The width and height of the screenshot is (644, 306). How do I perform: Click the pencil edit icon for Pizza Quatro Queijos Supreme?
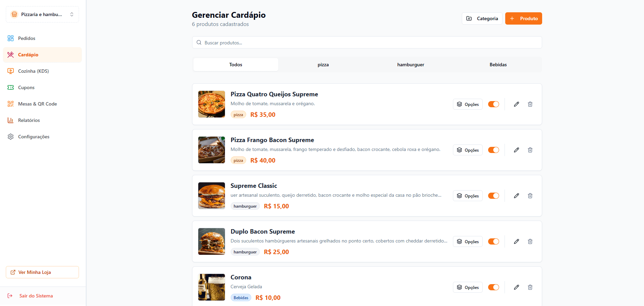tap(516, 104)
